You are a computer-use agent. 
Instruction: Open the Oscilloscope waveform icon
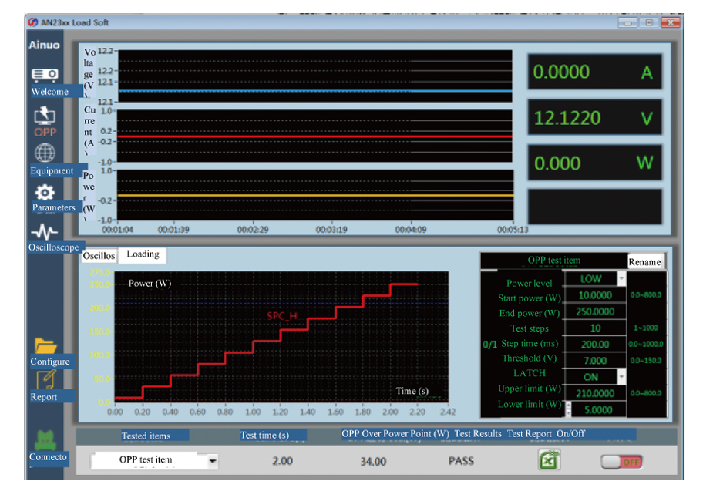tap(45, 232)
